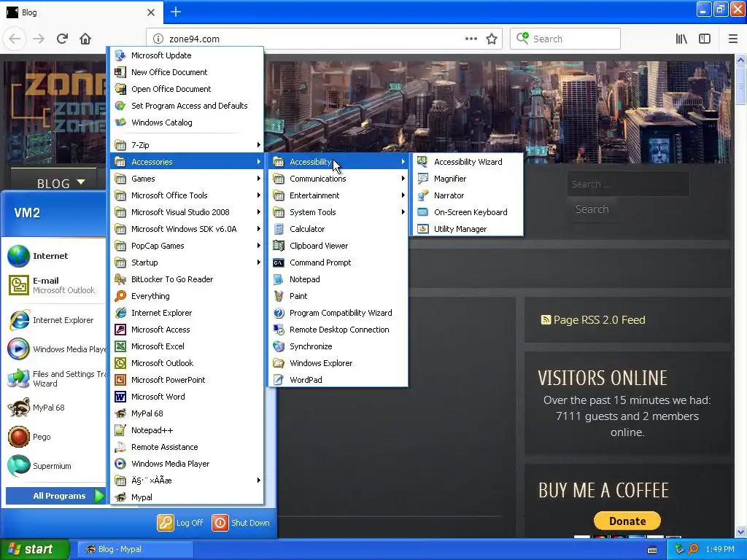The width and height of the screenshot is (747, 560).
Task: Open Microsoft Word
Action: [187, 397]
